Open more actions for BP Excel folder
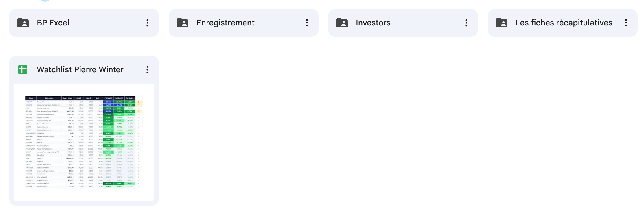The height and width of the screenshot is (210, 644). 147,23
